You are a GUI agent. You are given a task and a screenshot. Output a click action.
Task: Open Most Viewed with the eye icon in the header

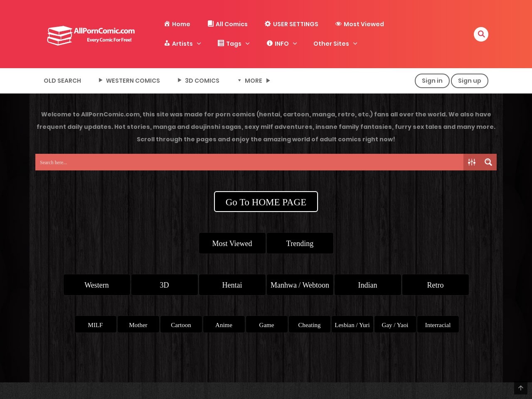tap(360, 24)
